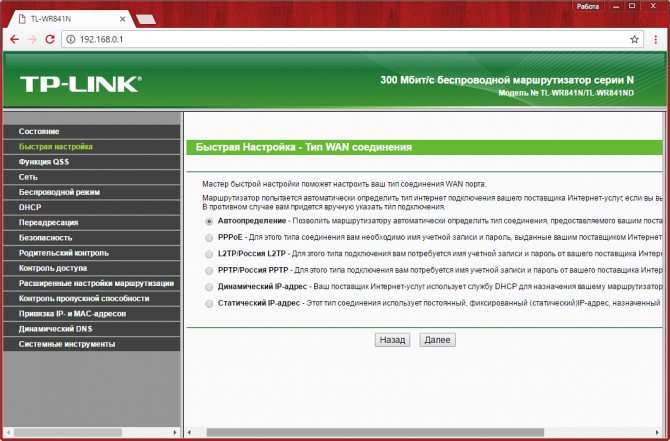Screen dimensions: 670x441
Task: Click the 'Быстрая Настройка - Тип WAN соединения' heading
Action: (x=303, y=147)
